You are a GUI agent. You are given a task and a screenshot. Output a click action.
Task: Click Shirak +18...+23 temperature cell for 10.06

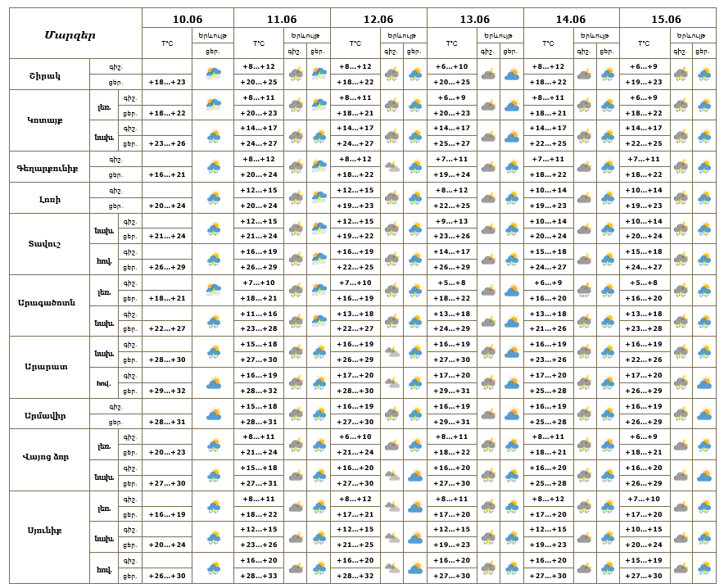tap(167, 82)
